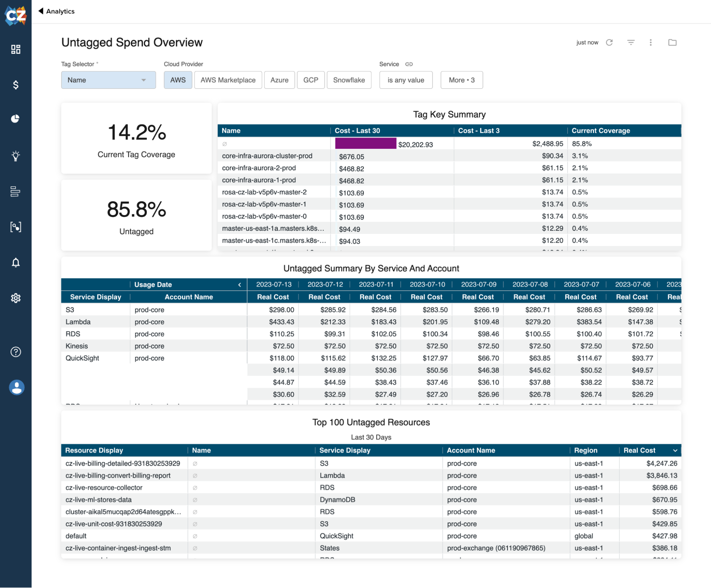This screenshot has width=711, height=588.
Task: Toggle the Azure provider filter
Action: click(279, 80)
